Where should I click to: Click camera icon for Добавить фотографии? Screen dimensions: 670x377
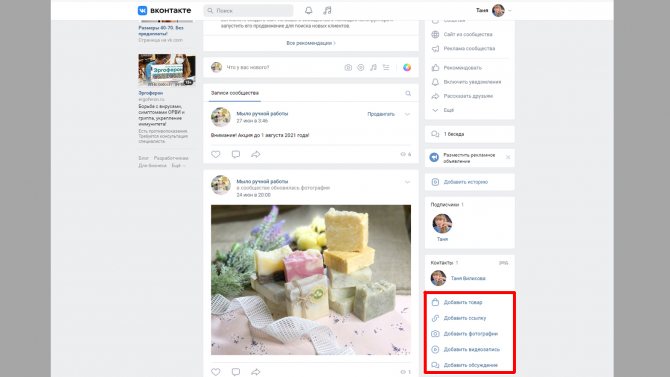pos(435,333)
